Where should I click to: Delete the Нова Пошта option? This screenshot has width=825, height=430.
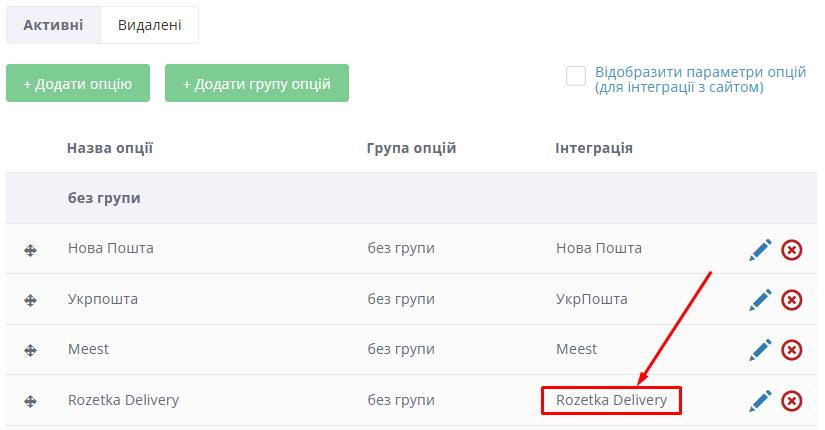pyautogui.click(x=791, y=249)
